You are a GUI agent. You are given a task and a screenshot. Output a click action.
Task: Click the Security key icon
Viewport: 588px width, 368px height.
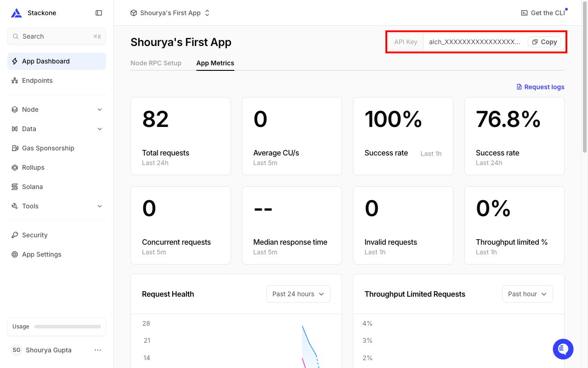15,235
